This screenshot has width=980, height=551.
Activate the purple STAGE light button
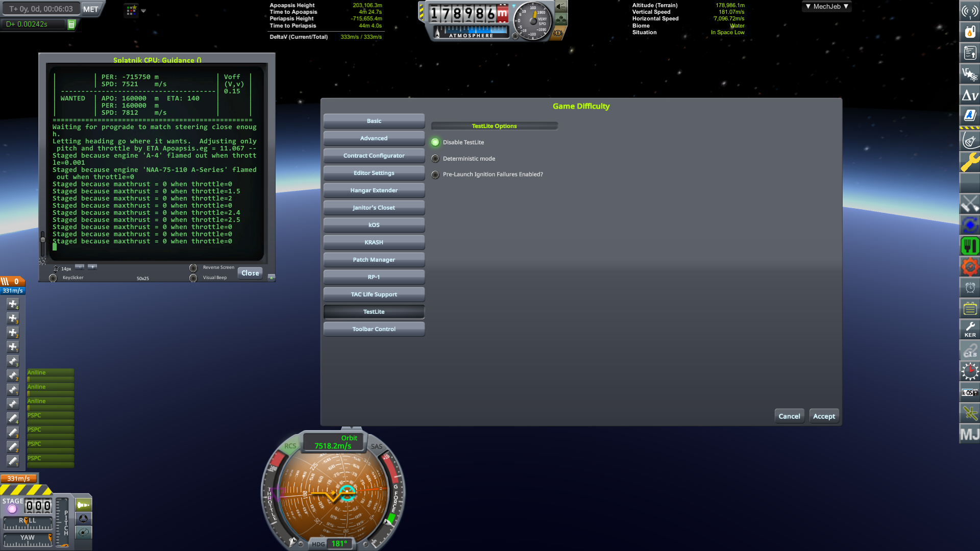[x=12, y=509]
